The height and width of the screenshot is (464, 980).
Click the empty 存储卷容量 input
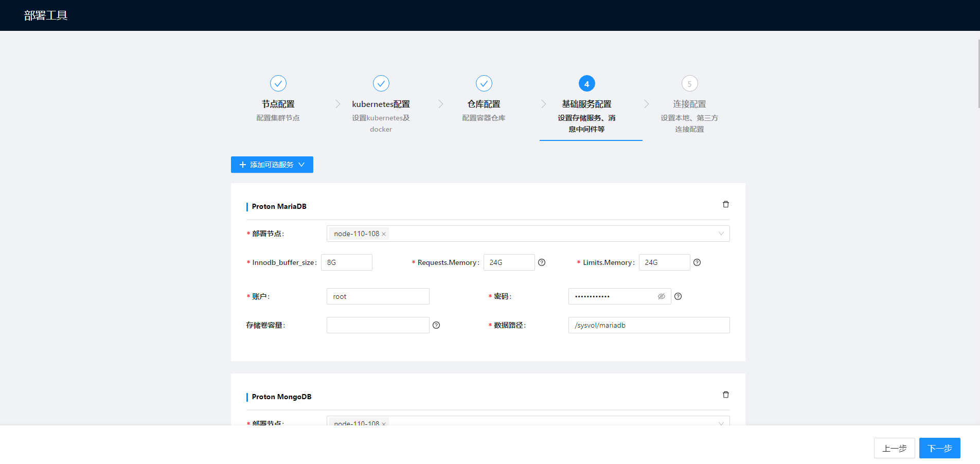(x=378, y=325)
